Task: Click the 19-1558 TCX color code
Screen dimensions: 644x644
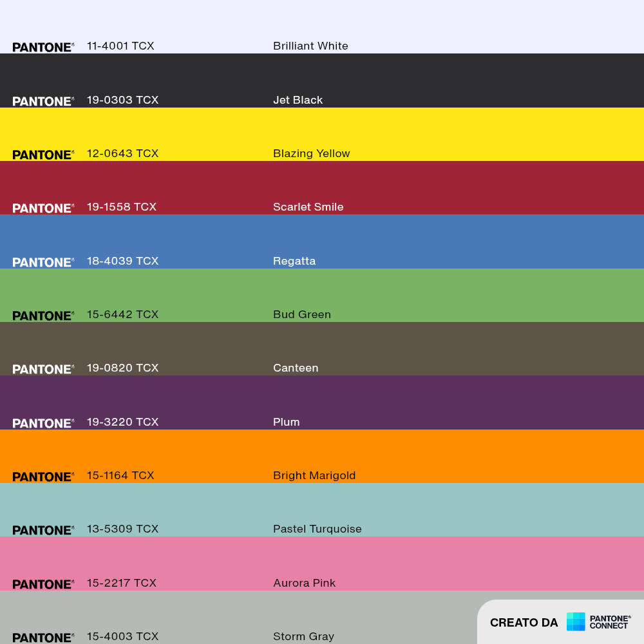Action: pos(122,207)
